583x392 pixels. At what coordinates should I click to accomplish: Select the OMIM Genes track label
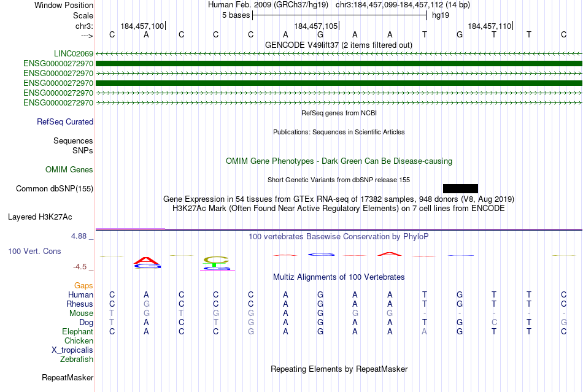(x=69, y=170)
